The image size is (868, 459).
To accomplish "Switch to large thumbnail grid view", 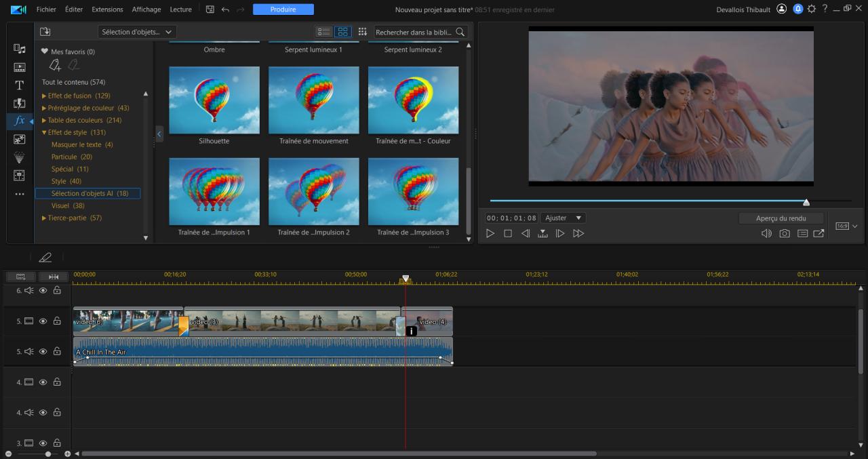I will [x=342, y=32].
